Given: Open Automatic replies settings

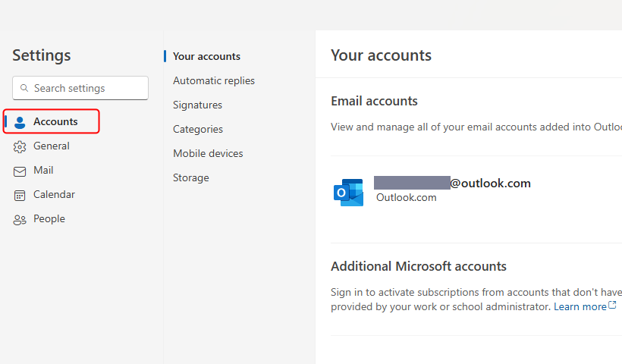Looking at the screenshot, I should (x=213, y=80).
